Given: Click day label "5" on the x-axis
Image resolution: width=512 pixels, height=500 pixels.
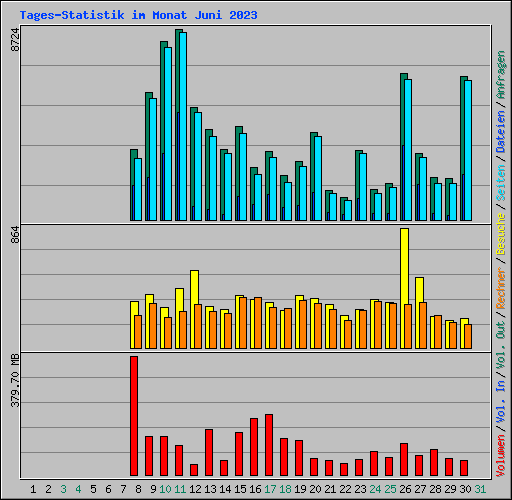Looking at the screenshot, I should [x=93, y=489].
